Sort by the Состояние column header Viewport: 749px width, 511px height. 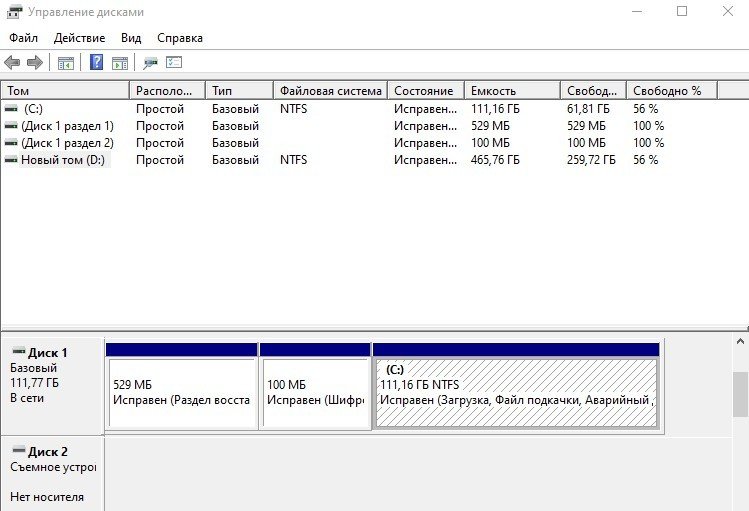(x=426, y=90)
